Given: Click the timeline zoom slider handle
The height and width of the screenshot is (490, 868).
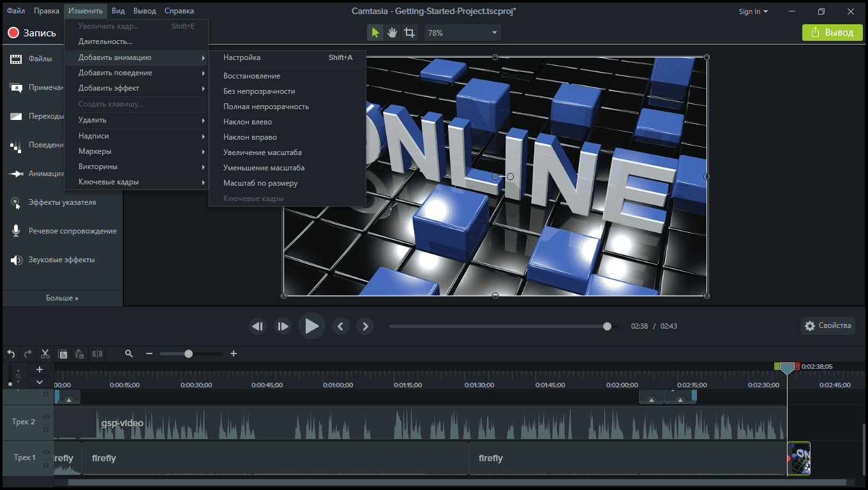Looking at the screenshot, I should (188, 353).
